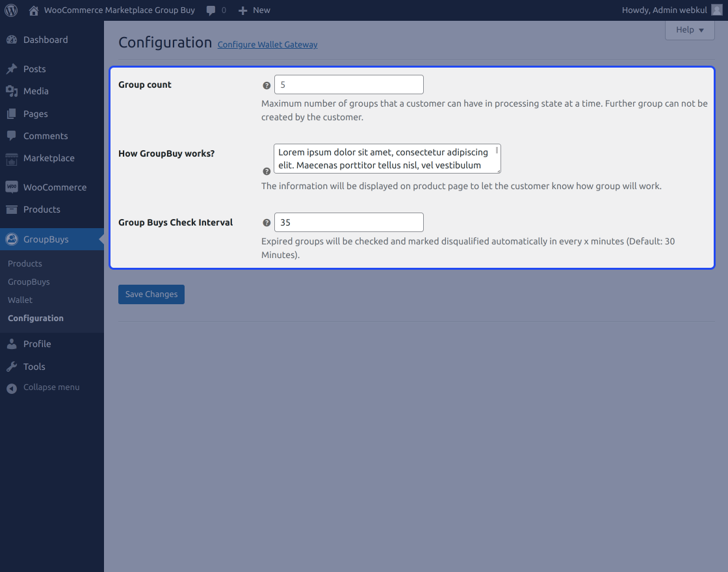Open the Comments menu item
Screen dimensions: 728x572
[x=45, y=136]
